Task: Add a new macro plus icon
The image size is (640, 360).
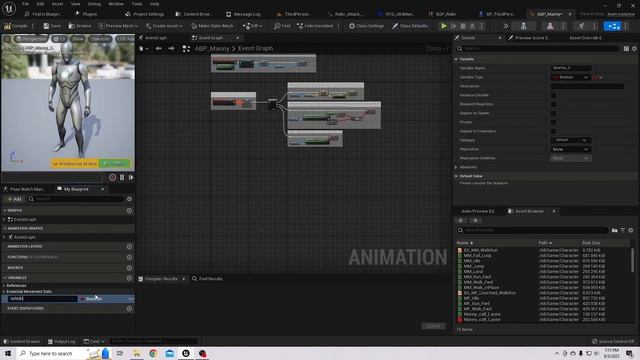Action: [129, 268]
